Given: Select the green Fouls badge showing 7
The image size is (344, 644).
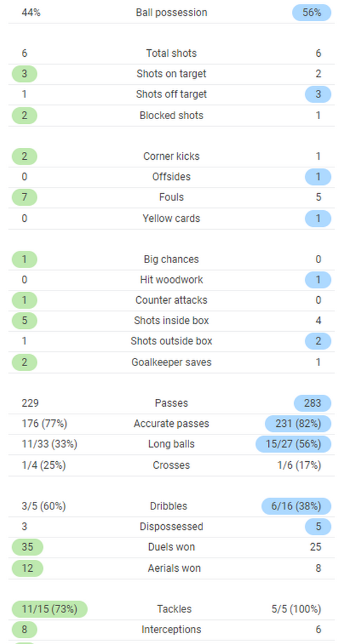Looking at the screenshot, I should coord(24,197).
